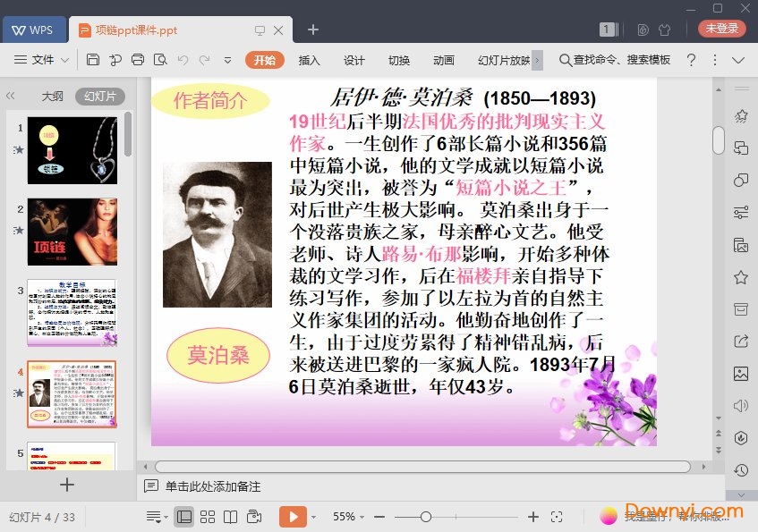Click the Save icon in the toolbar
This screenshot has height=532, width=758.
coord(93,60)
